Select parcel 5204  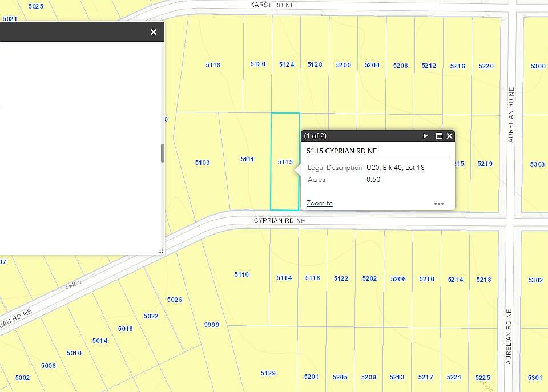[372, 65]
